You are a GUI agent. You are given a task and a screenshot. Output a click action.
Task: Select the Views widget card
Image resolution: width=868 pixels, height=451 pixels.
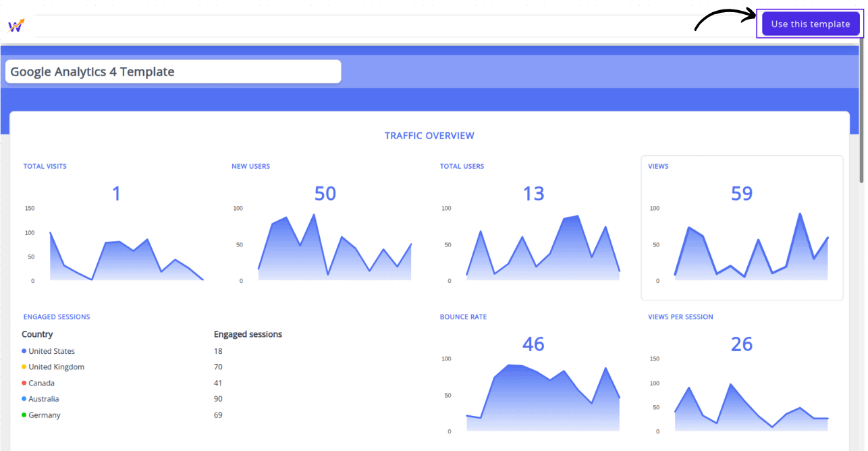point(741,228)
